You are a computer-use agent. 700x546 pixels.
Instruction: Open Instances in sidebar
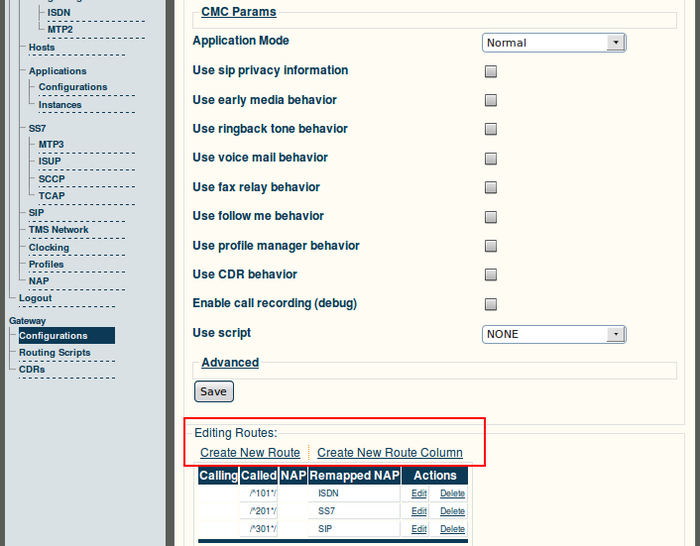60,105
